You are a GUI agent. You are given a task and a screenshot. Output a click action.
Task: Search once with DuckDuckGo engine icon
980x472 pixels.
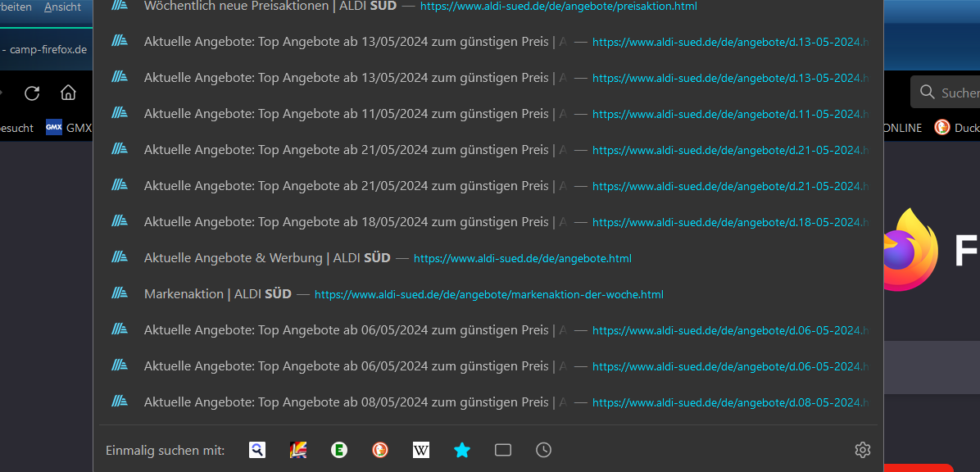pos(379,450)
